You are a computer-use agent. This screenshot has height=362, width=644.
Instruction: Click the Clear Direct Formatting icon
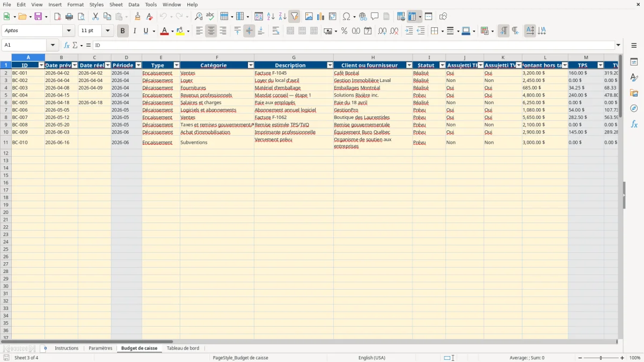150,17
